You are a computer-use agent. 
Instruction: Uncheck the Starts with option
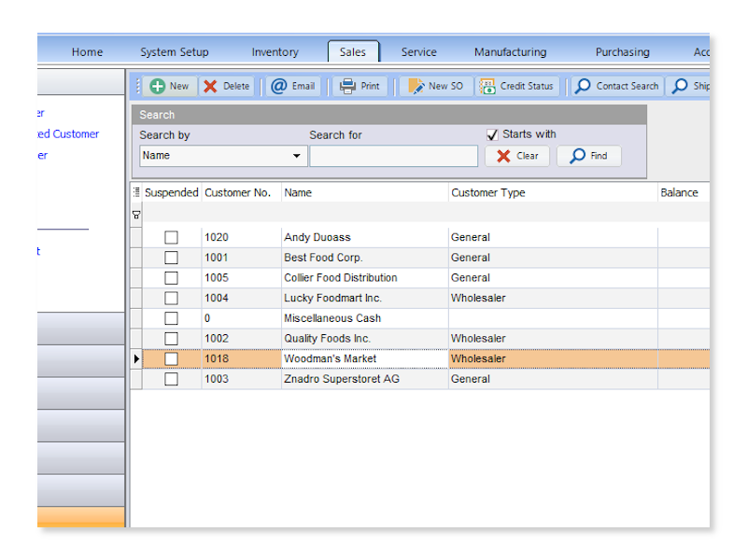point(492,134)
